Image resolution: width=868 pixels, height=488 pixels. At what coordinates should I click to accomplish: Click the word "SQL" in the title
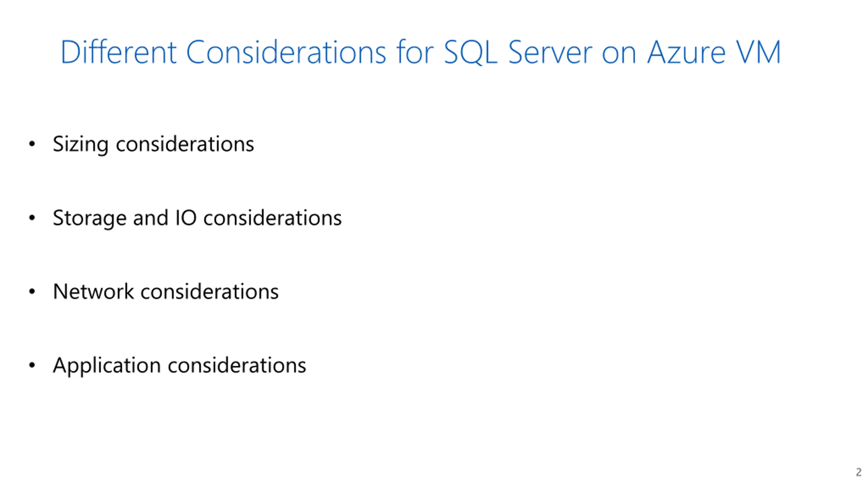471,53
